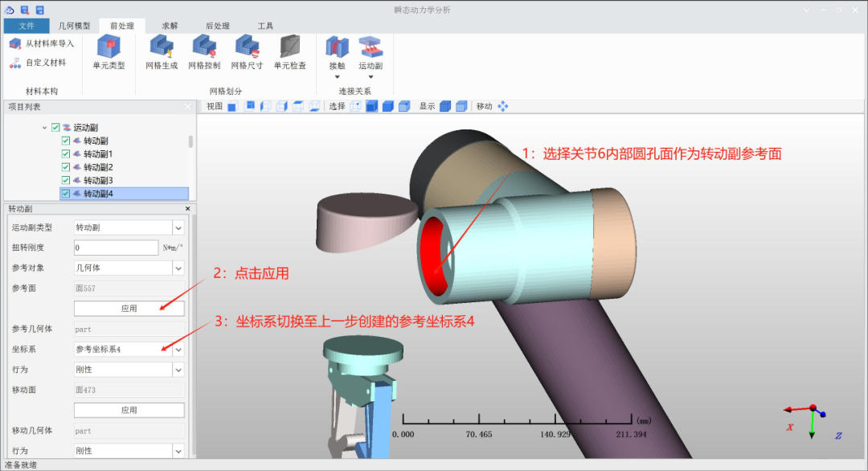
Task: Toggle checkbox for 转动副3
Action: point(66,180)
